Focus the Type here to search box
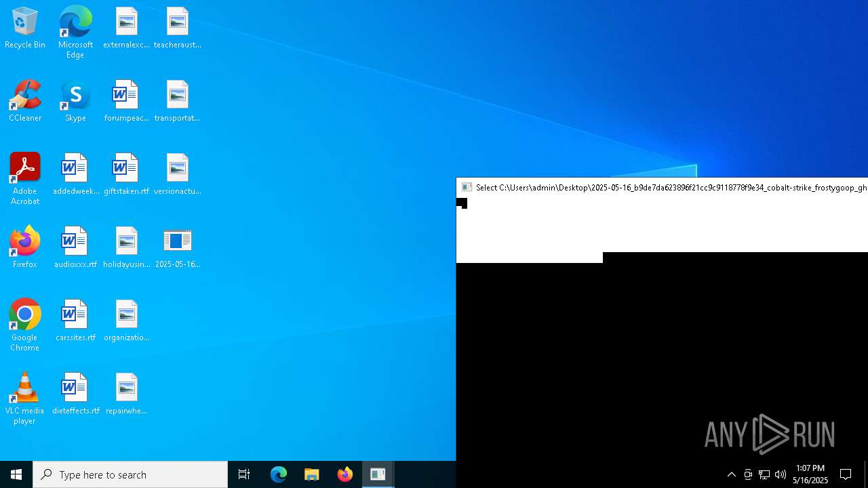 [x=130, y=474]
